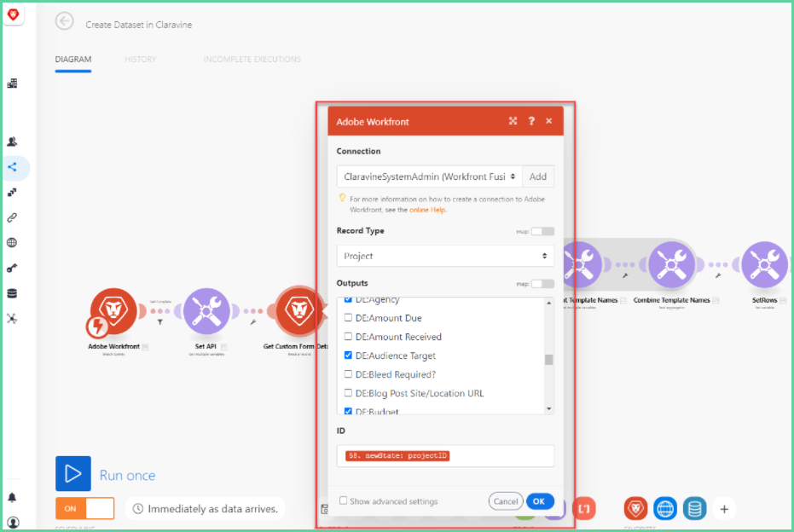794x532 pixels.
Task: Select the Combine Template Names module
Action: [671, 265]
